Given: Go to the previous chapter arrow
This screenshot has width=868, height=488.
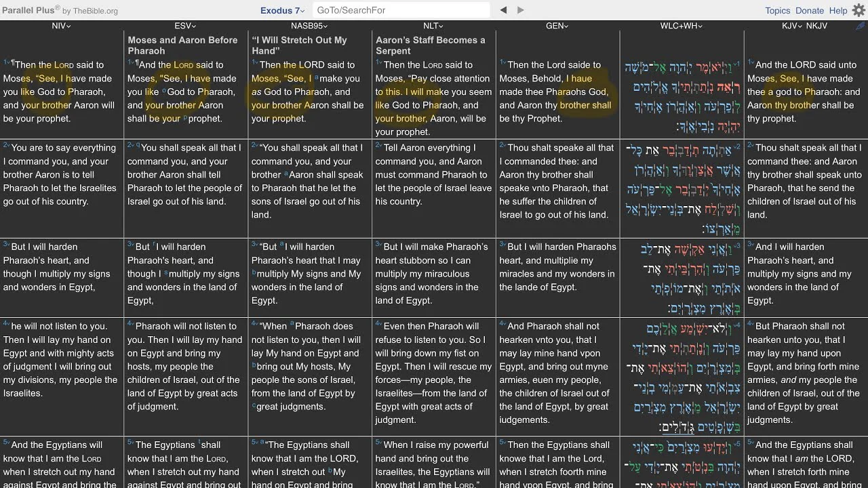Looking at the screenshot, I should [503, 10].
